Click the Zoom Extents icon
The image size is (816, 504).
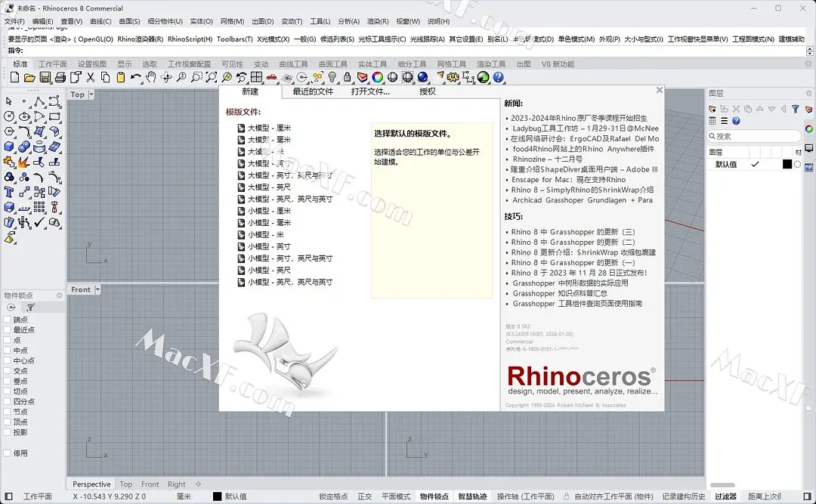pos(212,78)
